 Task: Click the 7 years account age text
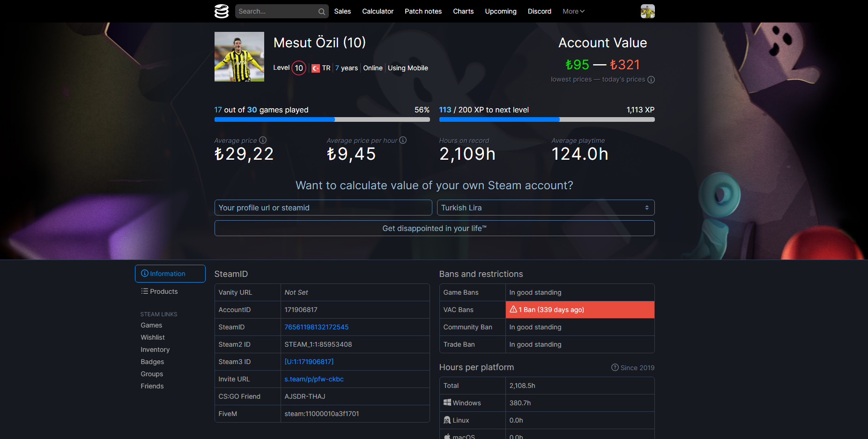[347, 68]
